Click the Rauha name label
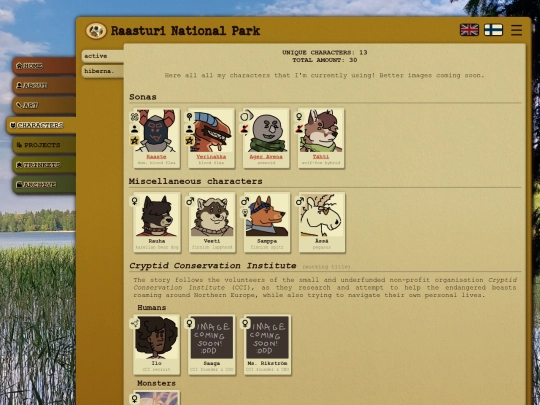This screenshot has height=405, width=540. tap(157, 241)
